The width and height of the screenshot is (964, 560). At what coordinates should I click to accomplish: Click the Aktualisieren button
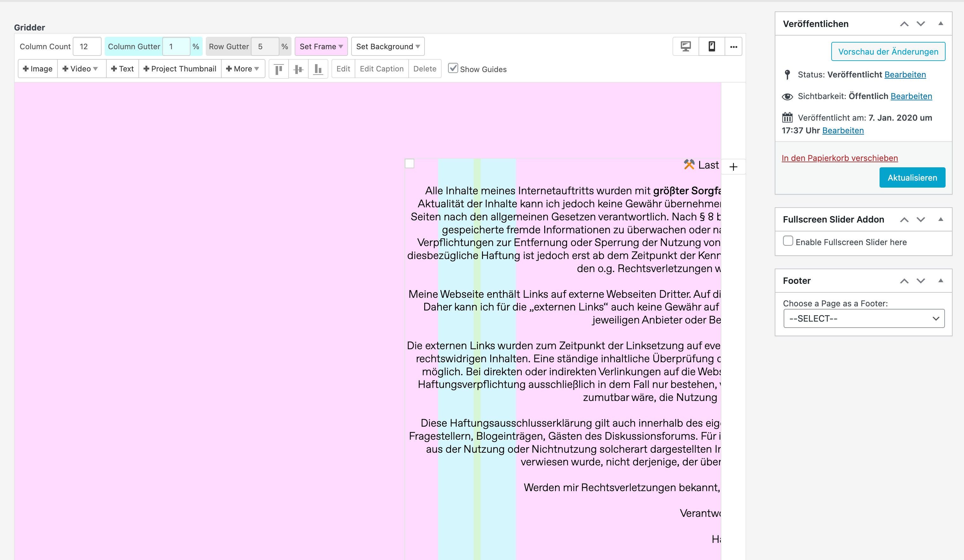click(912, 177)
